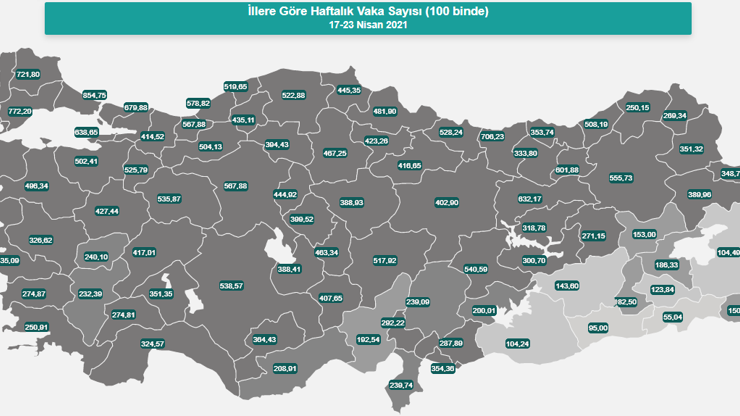Click the value label 772,20
This screenshot has width=740, height=416.
pyautogui.click(x=20, y=112)
